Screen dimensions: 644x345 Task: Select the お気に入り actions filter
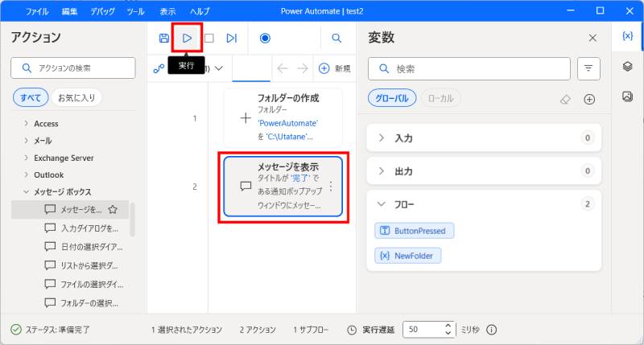point(76,97)
